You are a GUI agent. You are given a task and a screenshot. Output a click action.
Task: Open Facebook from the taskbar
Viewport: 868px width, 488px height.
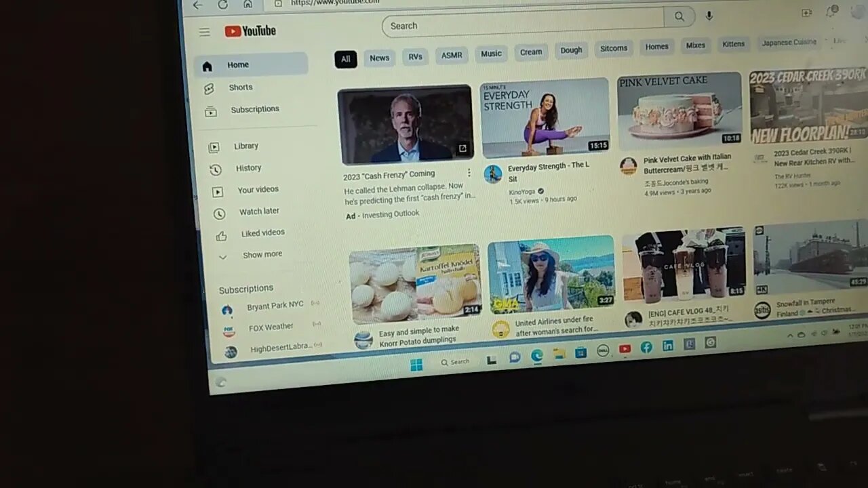tap(646, 347)
